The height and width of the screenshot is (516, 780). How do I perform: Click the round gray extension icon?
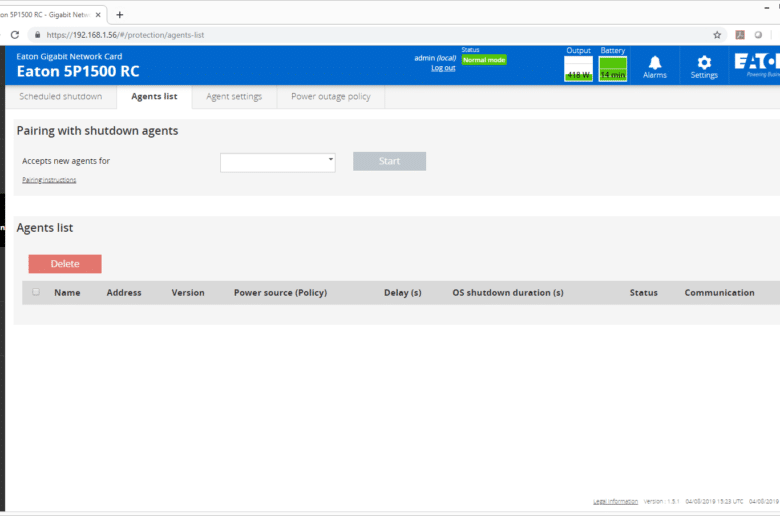pos(758,35)
